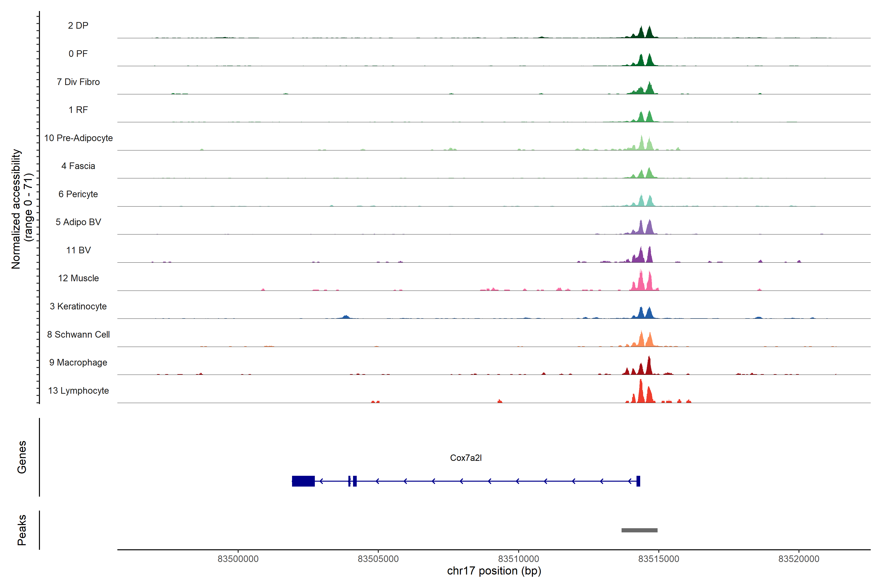Select the 7 Div Fibro label
The image size is (882, 588).
click(x=78, y=82)
